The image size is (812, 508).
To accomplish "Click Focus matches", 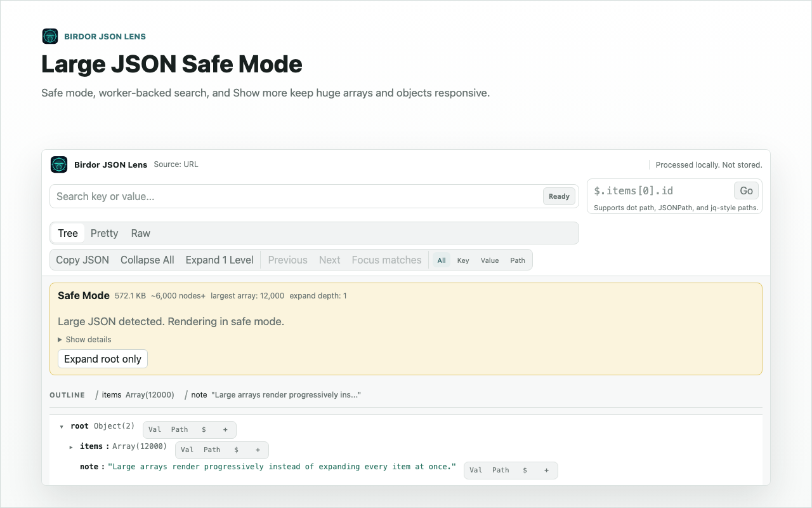I will [x=386, y=260].
